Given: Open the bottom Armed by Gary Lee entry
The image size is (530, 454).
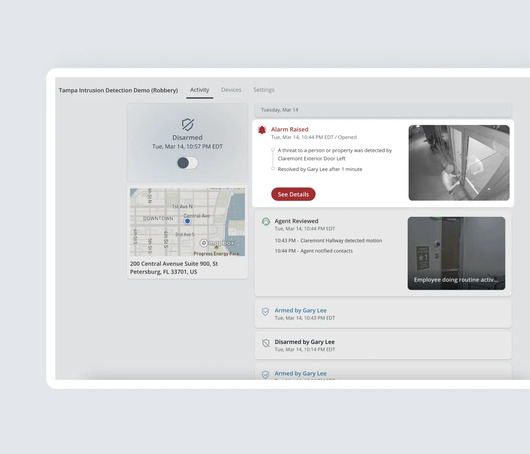Looking at the screenshot, I should click(x=383, y=372).
